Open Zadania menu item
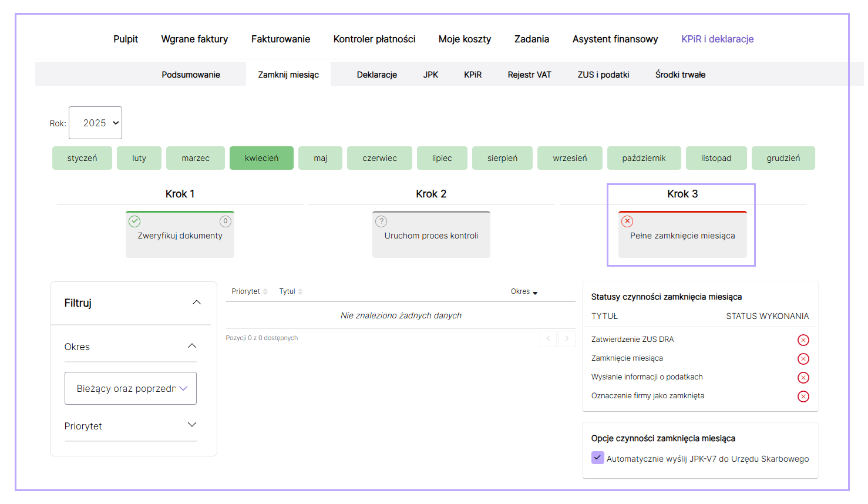This screenshot has height=504, width=868. [x=531, y=39]
